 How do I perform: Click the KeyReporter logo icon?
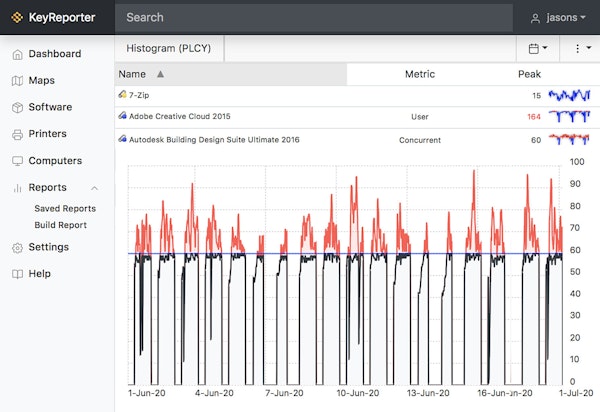coord(17,18)
